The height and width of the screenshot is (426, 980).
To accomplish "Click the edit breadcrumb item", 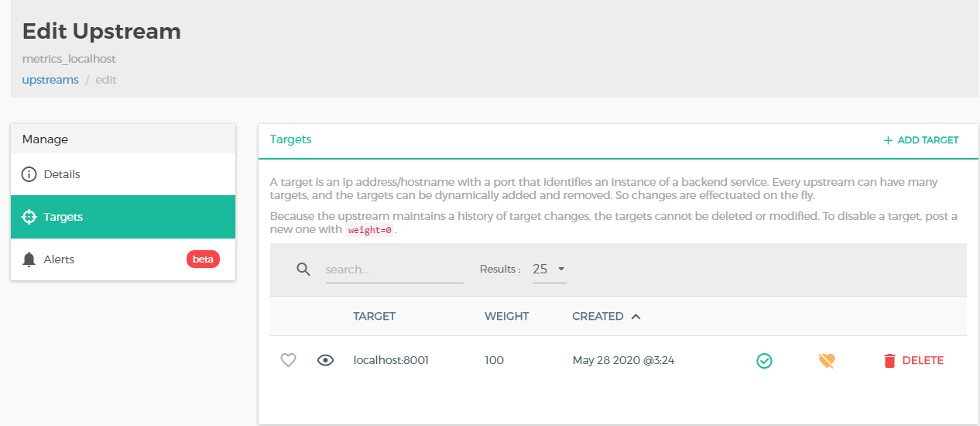I will pyautogui.click(x=106, y=80).
